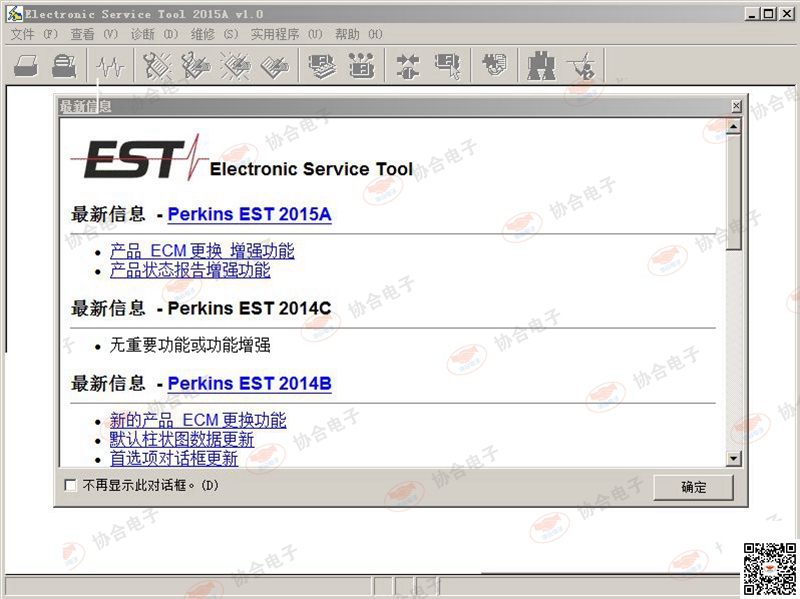Open the 文件 (F) menu
The image size is (800, 599).
click(34, 34)
